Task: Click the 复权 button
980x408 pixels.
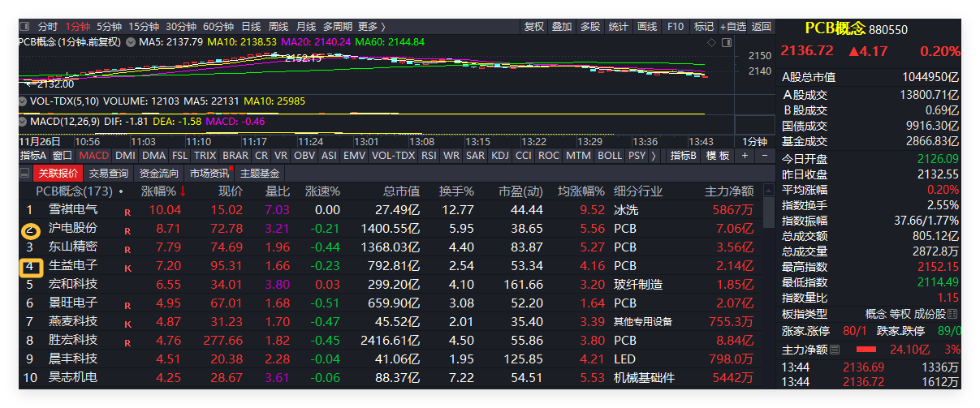Action: coord(534,27)
